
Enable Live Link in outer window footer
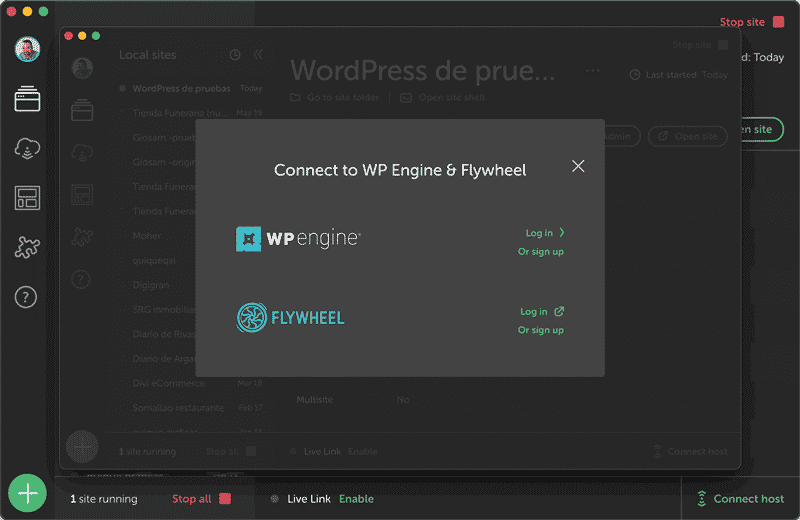pyautogui.click(x=356, y=499)
